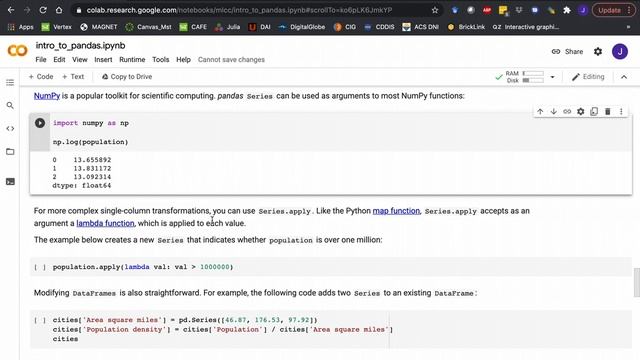Screen dimensions: 640x360
Task: Open the Files folder panel
Action: tap(10, 151)
